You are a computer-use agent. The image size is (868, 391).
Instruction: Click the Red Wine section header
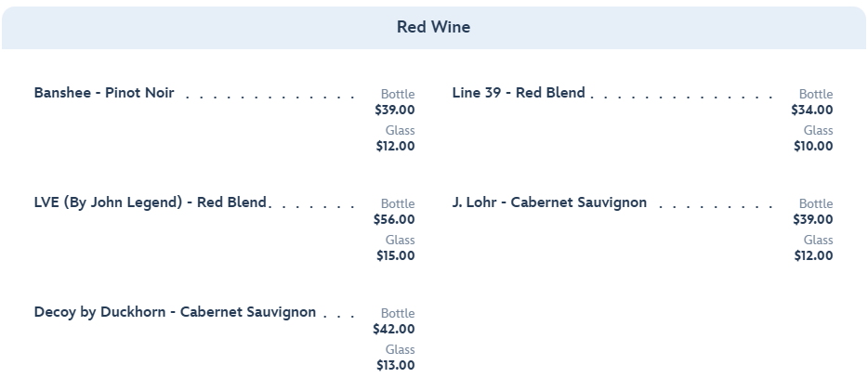pos(433,27)
